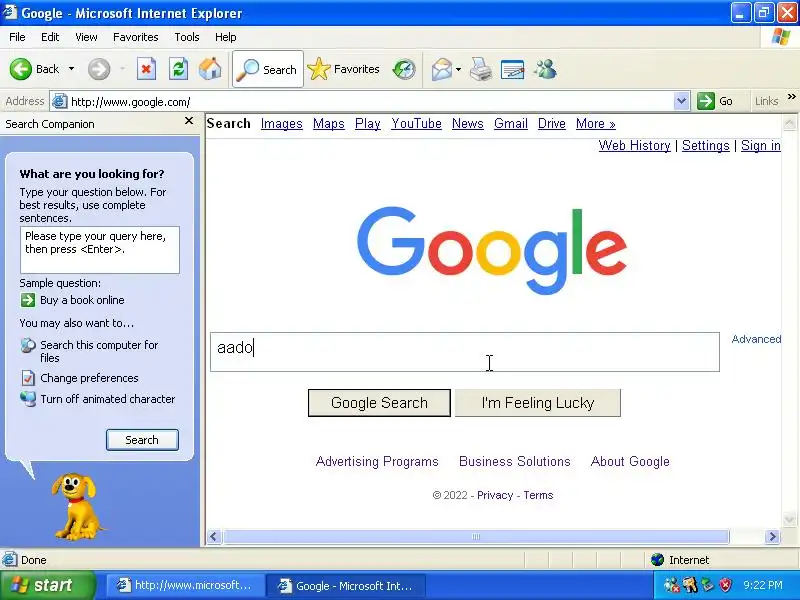This screenshot has width=800, height=600.
Task: Click the address bar URL field
Action: [x=371, y=102]
